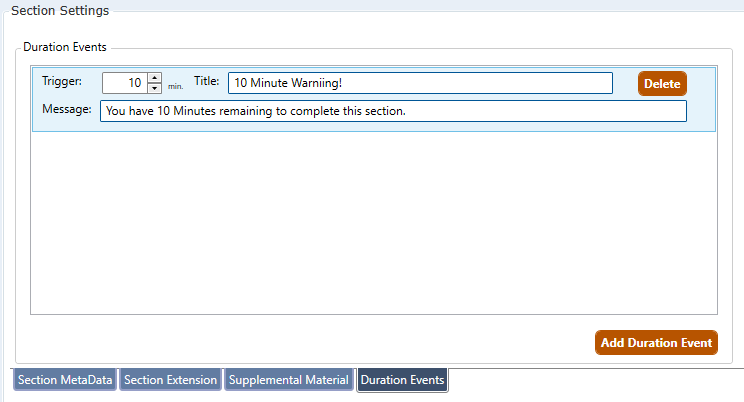This screenshot has width=744, height=402.
Task: Open the Section Extension tab
Action: click(x=170, y=380)
